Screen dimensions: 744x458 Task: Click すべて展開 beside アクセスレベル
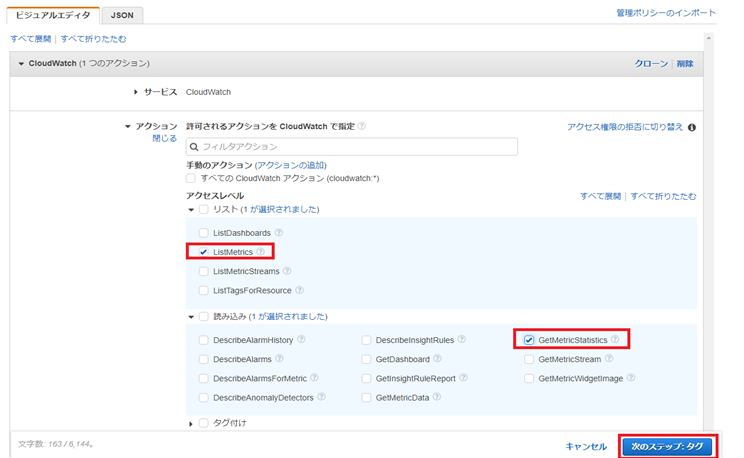pos(600,196)
